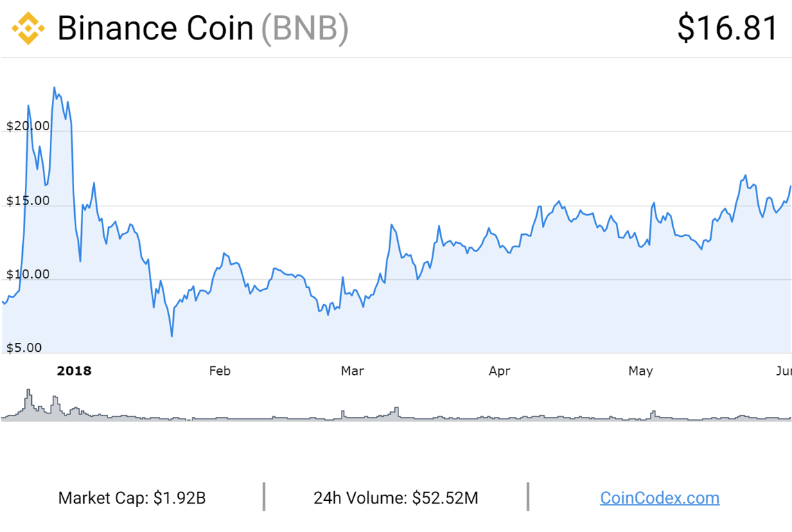Click the $10.00 price axis label
This screenshot has width=792, height=532.
coord(28,274)
